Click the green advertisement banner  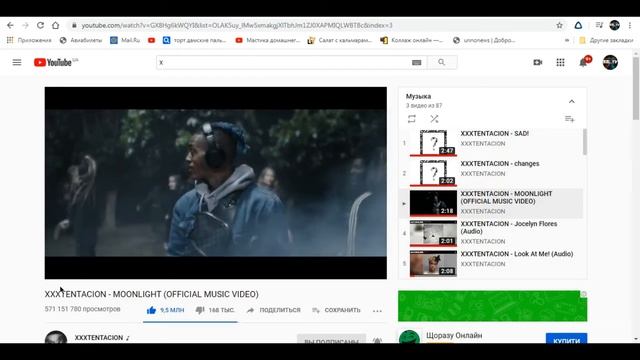[492, 306]
